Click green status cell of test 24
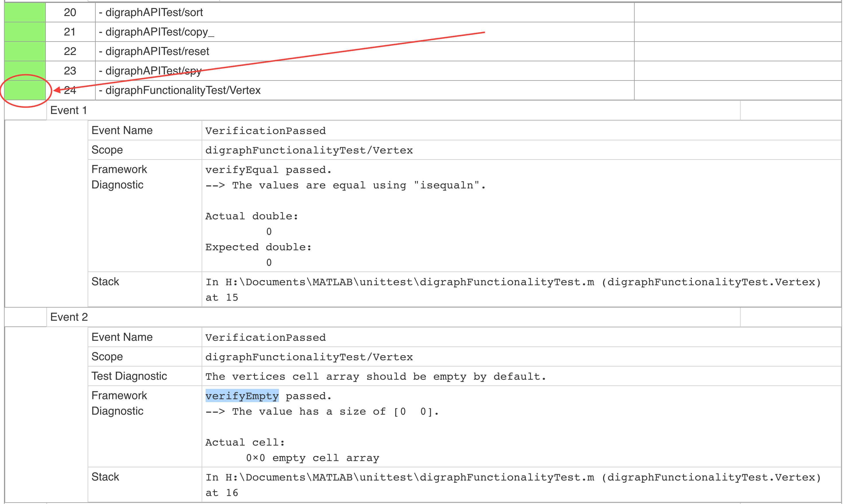The width and height of the screenshot is (846, 504). pyautogui.click(x=25, y=90)
